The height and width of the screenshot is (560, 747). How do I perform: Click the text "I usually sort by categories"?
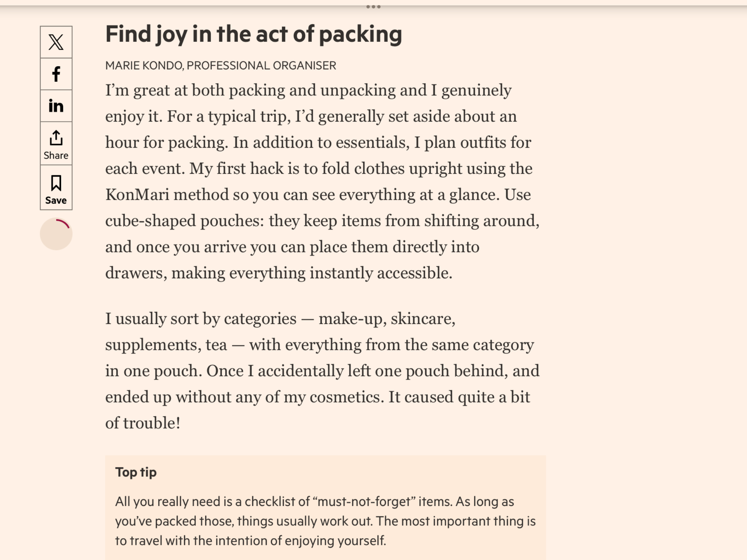pyautogui.click(x=201, y=319)
